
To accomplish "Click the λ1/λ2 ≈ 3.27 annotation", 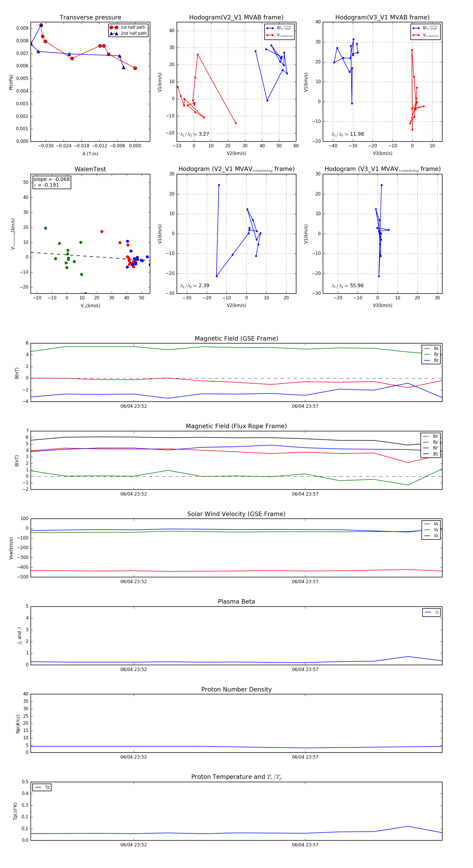I will click(x=194, y=134).
